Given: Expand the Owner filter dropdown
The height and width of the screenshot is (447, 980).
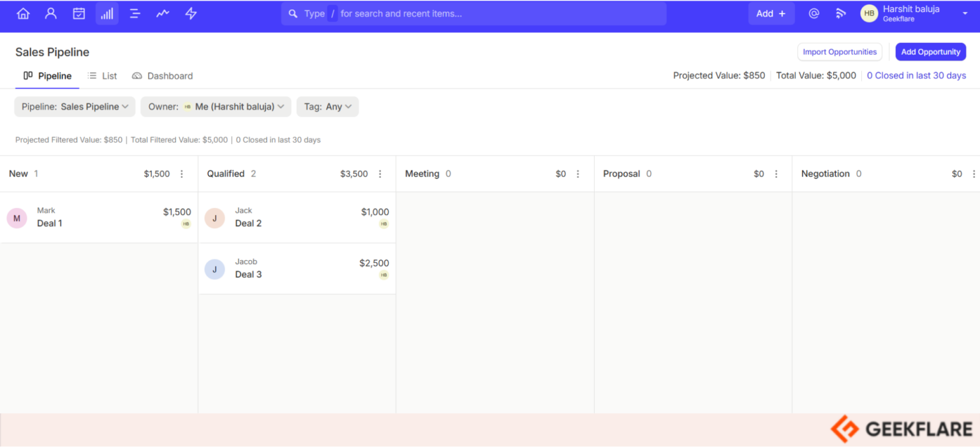Looking at the screenshot, I should [x=216, y=106].
